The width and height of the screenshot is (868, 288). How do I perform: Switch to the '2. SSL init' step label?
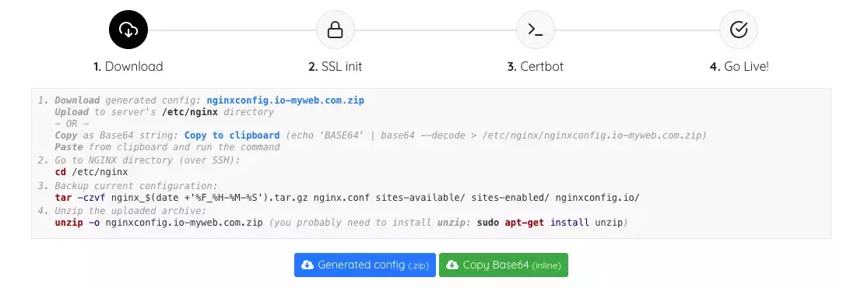coord(335,66)
